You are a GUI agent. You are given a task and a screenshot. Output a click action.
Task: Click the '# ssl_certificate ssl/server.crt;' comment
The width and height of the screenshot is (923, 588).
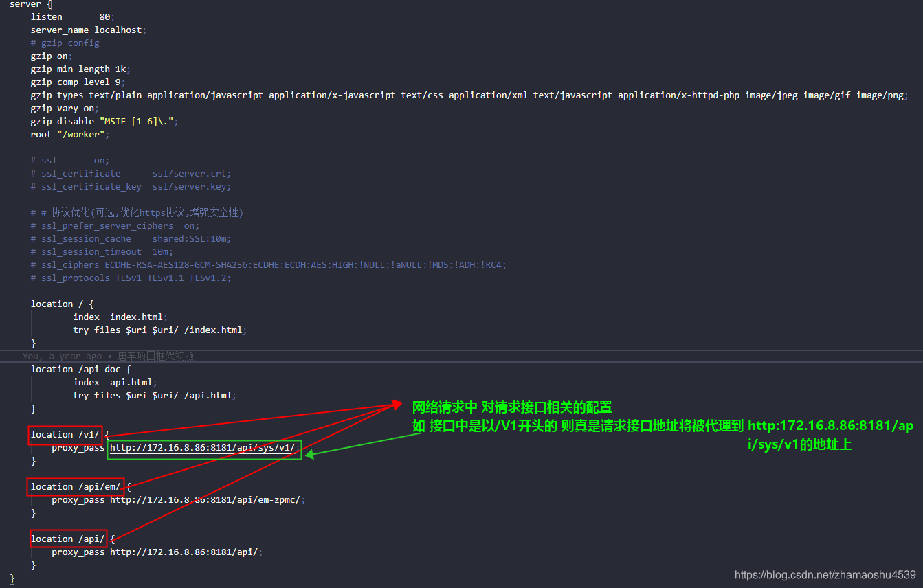point(131,173)
